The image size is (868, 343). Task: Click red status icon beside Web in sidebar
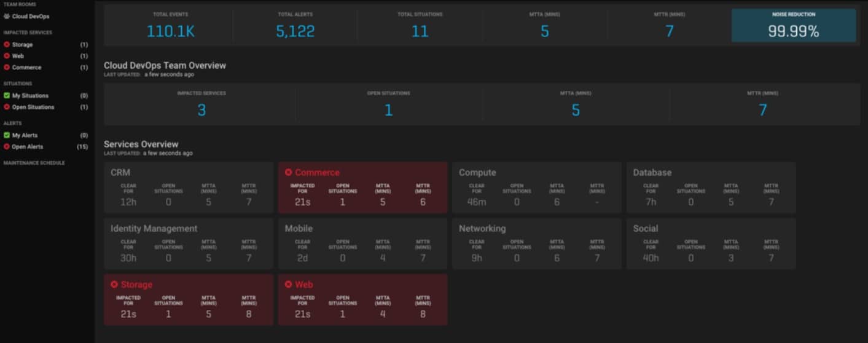(x=7, y=56)
